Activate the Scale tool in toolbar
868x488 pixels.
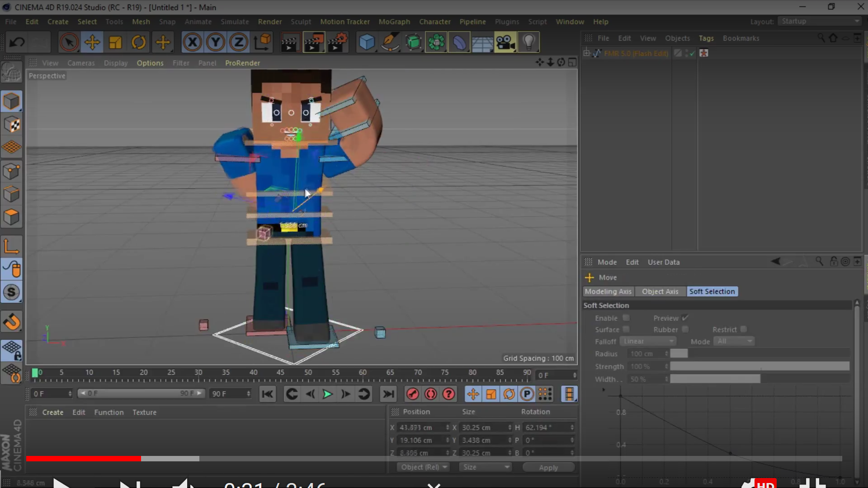click(116, 42)
